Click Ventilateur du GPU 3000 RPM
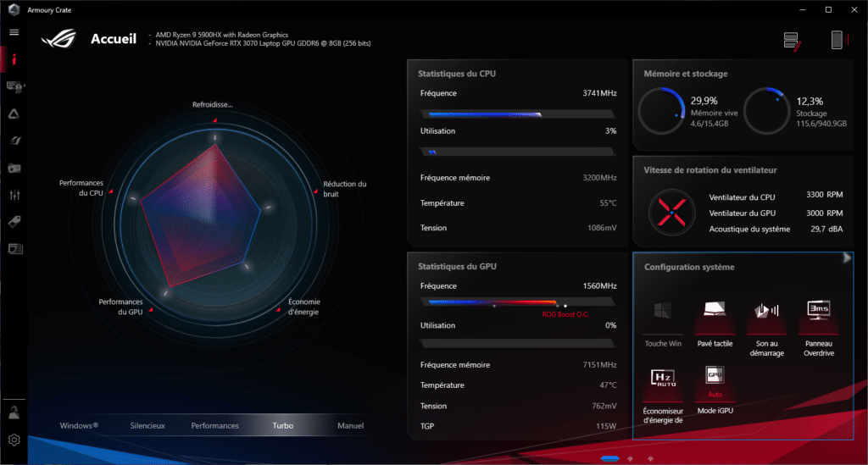 pyautogui.click(x=776, y=213)
